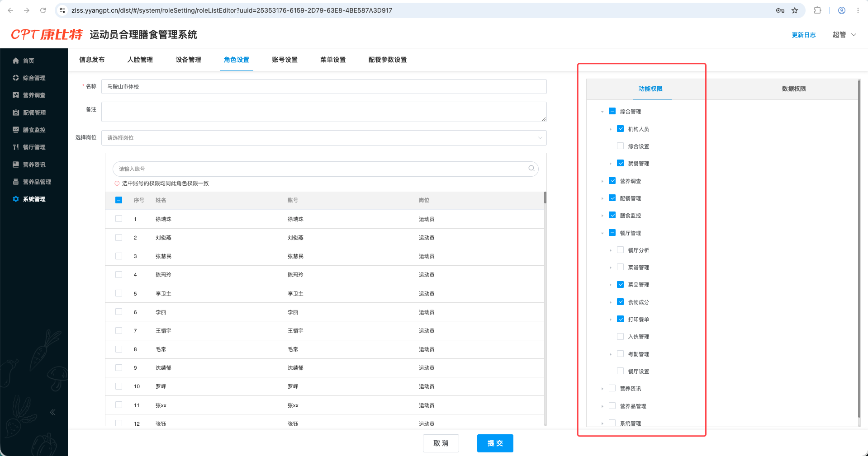
Task: Open the 超管 user dropdown
Action: click(x=844, y=35)
